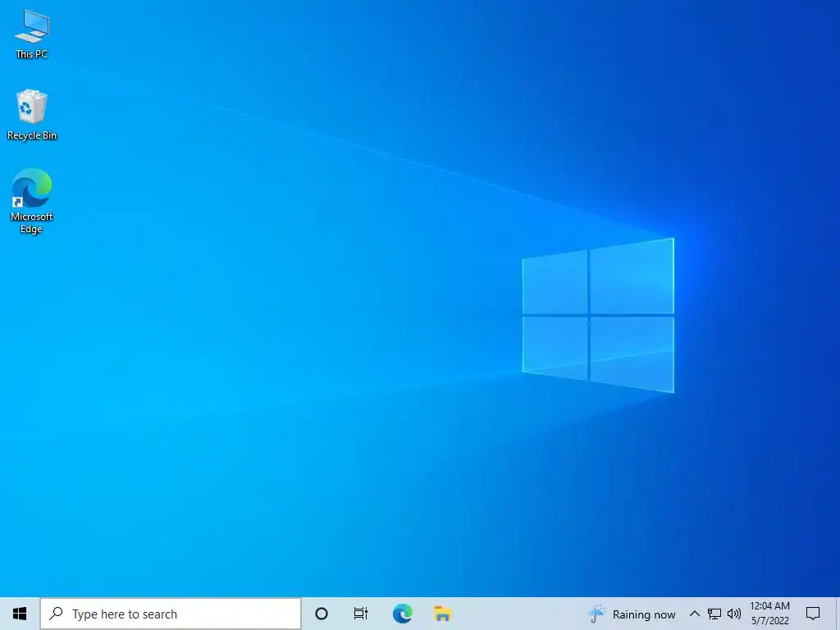Open File Explorer from the taskbar
Image resolution: width=840 pixels, height=630 pixels.
[442, 614]
